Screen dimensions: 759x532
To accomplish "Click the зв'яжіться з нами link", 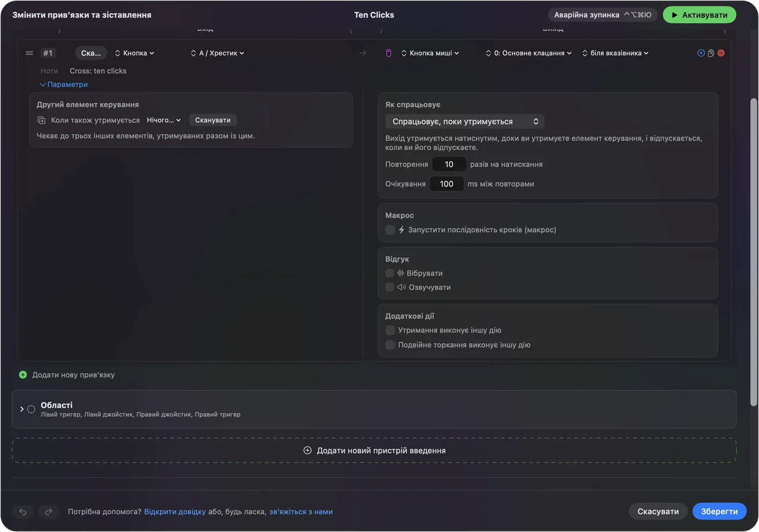I will (x=301, y=512).
